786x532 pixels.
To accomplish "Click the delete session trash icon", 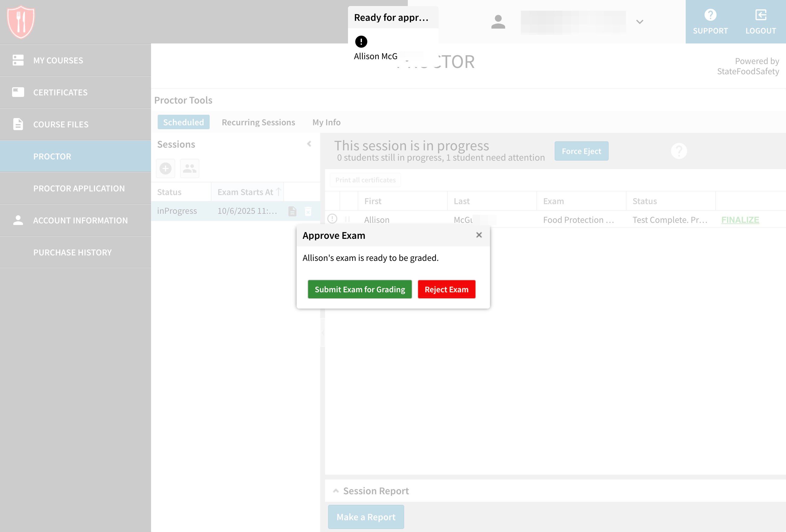I will [x=308, y=211].
